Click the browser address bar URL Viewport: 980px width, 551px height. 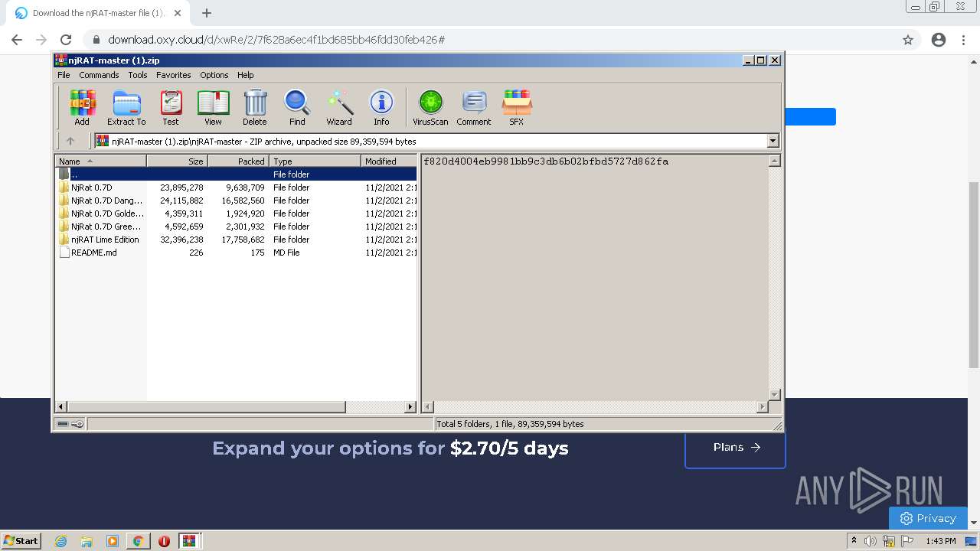click(276, 40)
